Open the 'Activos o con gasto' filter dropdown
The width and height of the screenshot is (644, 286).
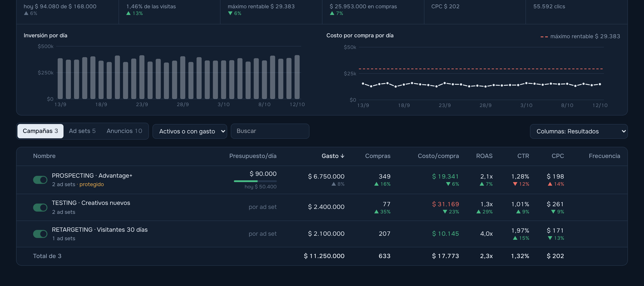tap(190, 131)
